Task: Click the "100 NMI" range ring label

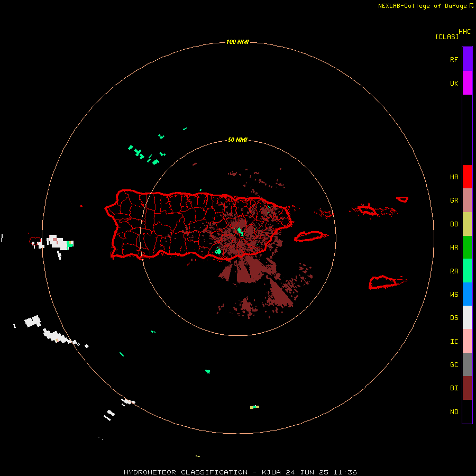Action: click(x=237, y=42)
